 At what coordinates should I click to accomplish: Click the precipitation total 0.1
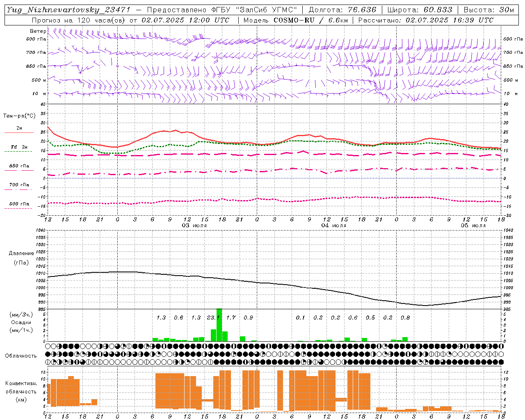301,318
